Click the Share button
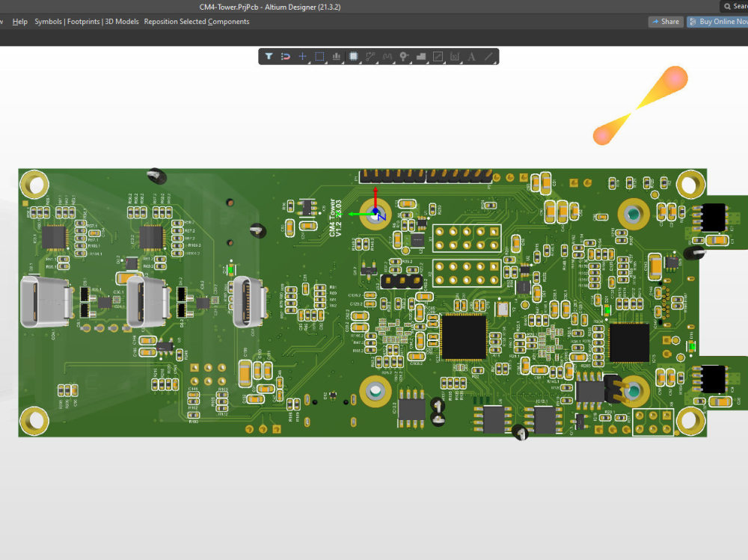The height and width of the screenshot is (560, 748). coord(666,22)
